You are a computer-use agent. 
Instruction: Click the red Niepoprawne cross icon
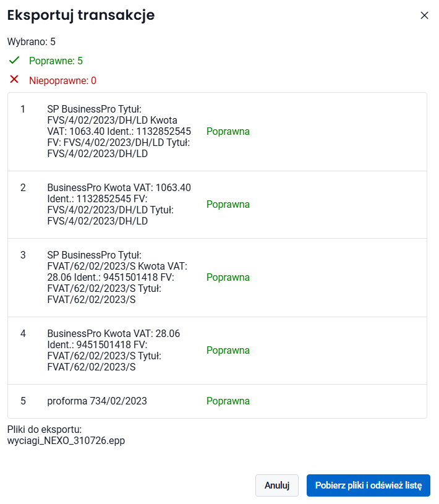tap(14, 79)
